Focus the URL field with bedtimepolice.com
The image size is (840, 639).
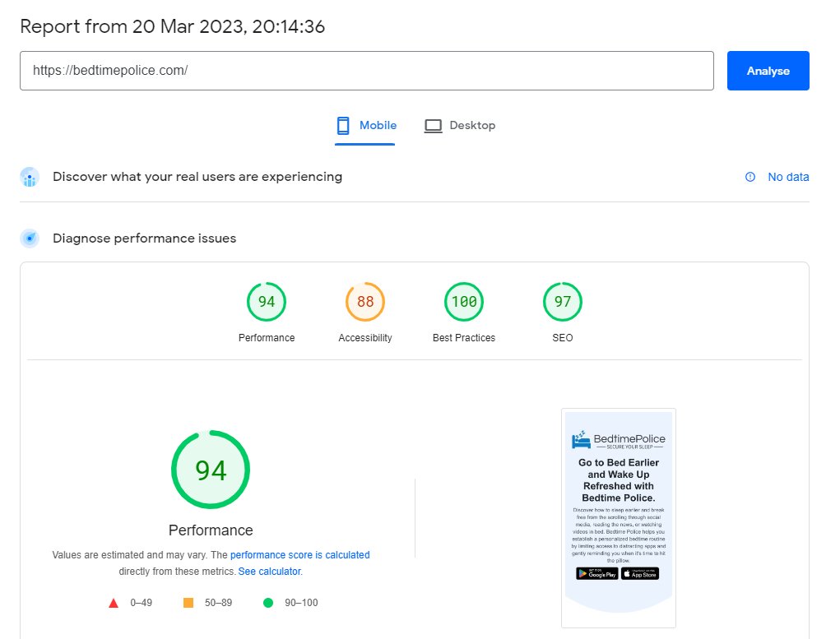366,71
